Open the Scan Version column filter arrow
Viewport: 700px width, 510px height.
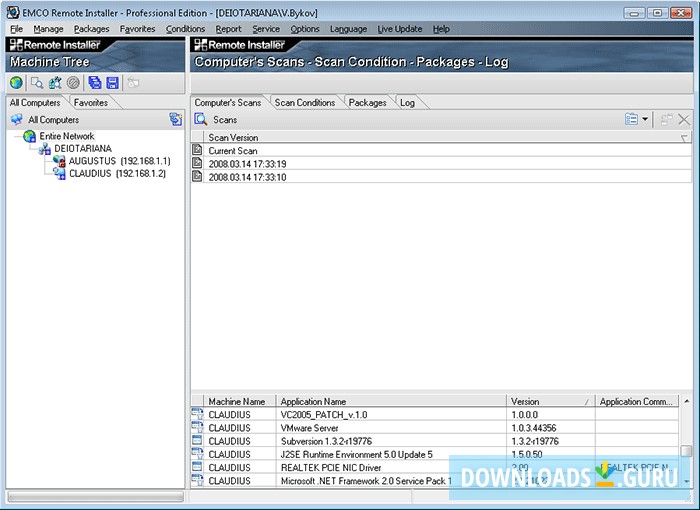[x=685, y=138]
